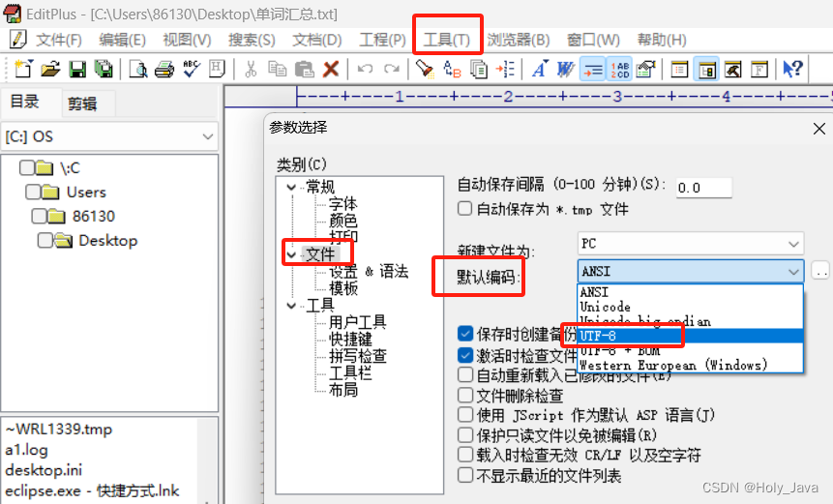Toggle Auto Indent toolbar icon
This screenshot has height=504, width=833.
coord(592,69)
